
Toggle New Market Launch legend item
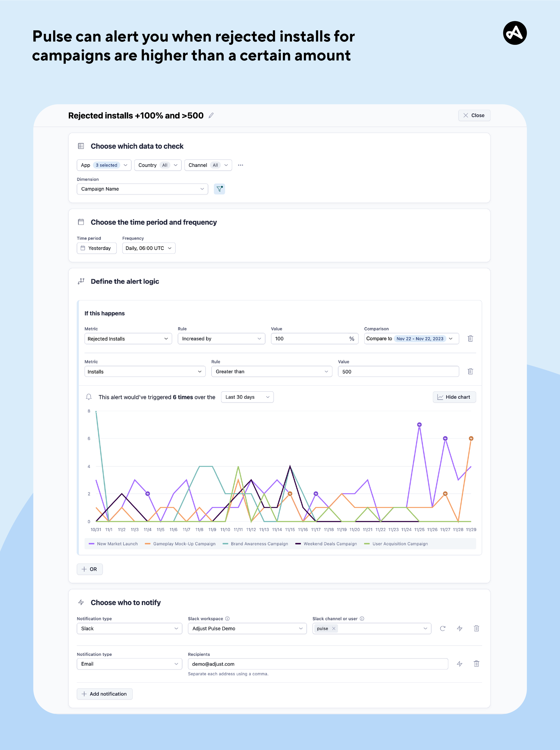click(x=113, y=544)
